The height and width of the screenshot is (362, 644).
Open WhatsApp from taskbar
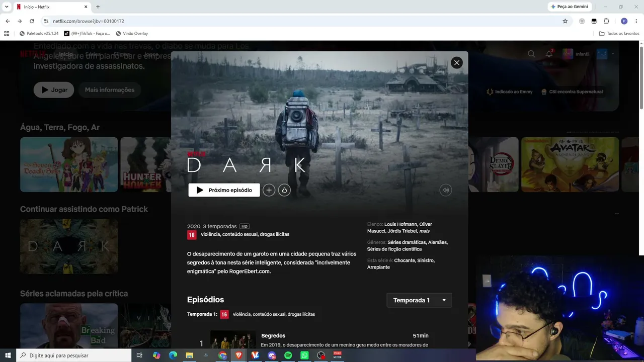pos(304,355)
